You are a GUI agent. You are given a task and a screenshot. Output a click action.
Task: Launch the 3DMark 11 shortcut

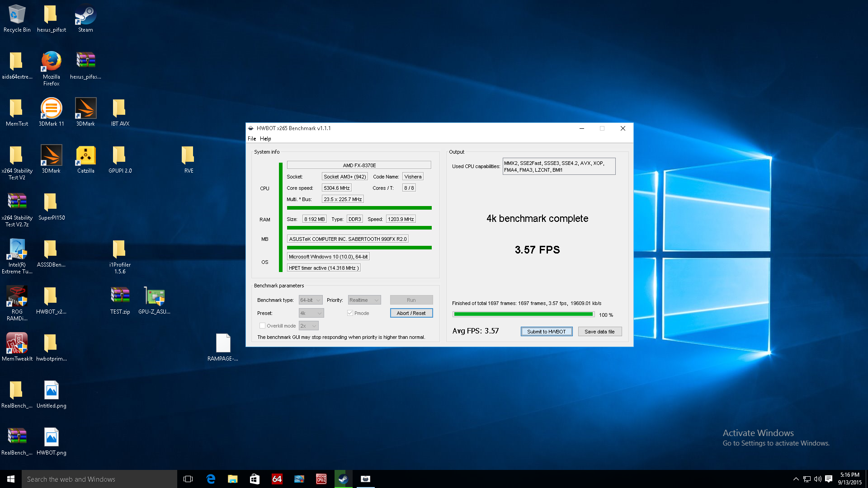point(51,112)
